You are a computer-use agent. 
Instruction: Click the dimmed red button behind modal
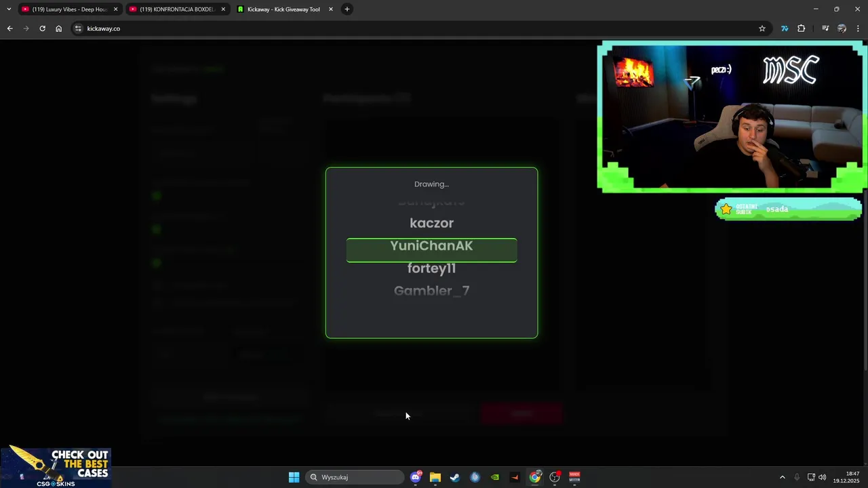point(521,413)
